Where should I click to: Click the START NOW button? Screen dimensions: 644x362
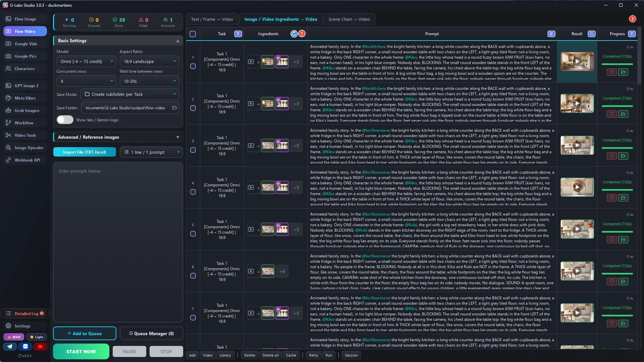coord(81,352)
